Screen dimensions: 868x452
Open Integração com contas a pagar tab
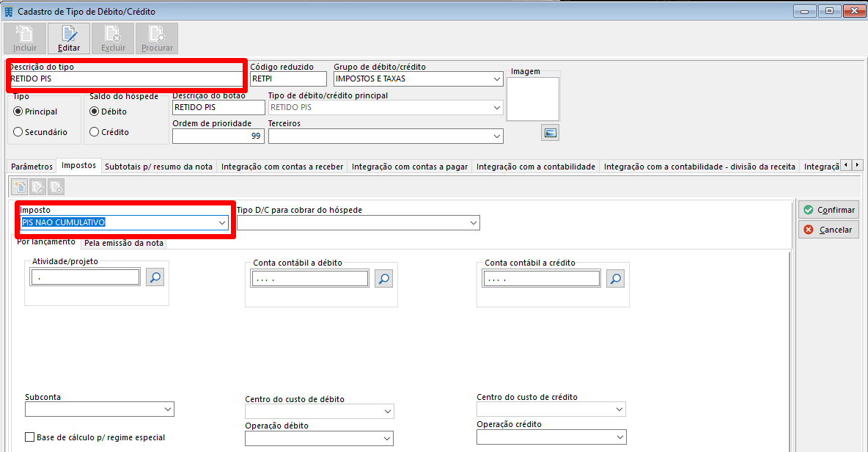(x=410, y=166)
